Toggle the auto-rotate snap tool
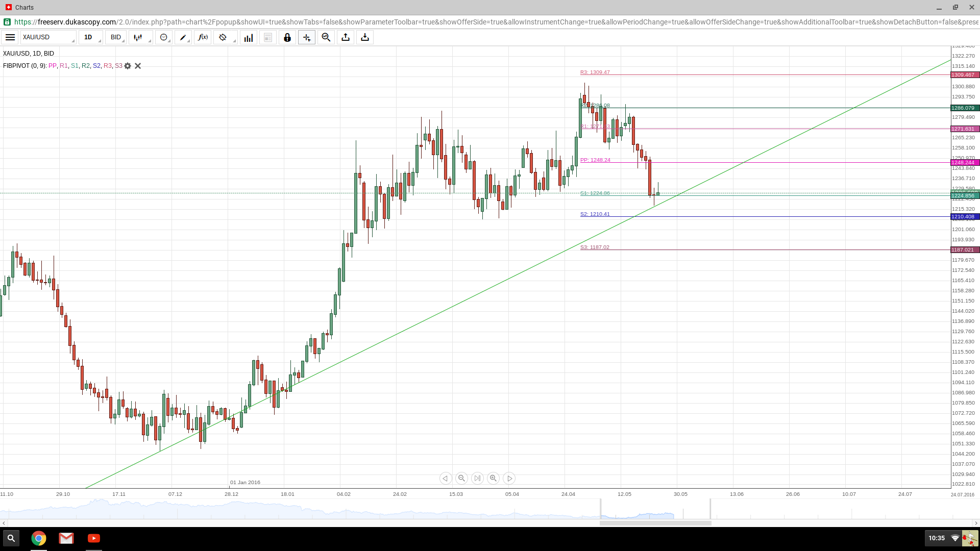This screenshot has width=980, height=551. (223, 37)
